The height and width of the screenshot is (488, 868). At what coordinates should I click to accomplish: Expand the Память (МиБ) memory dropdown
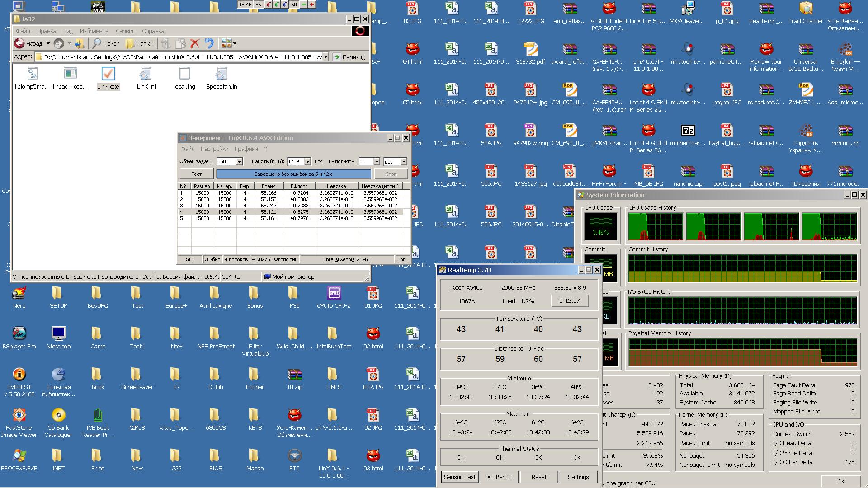click(307, 162)
